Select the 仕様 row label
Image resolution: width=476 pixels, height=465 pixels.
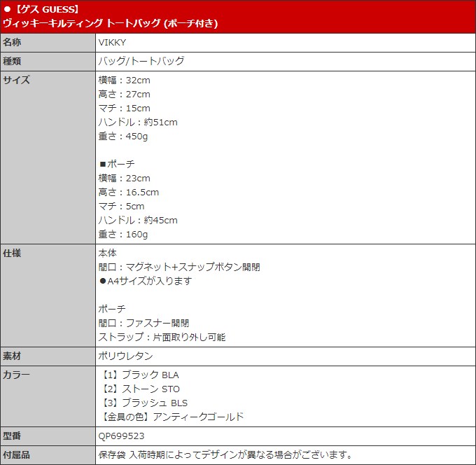coord(12,253)
